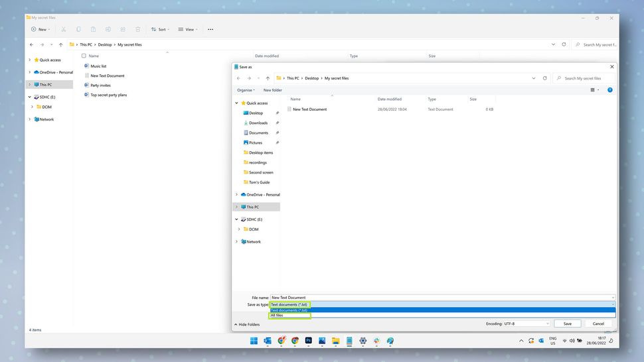The height and width of the screenshot is (362, 644).
Task: Open the Sort dropdown in File Explorer
Action: tap(160, 30)
